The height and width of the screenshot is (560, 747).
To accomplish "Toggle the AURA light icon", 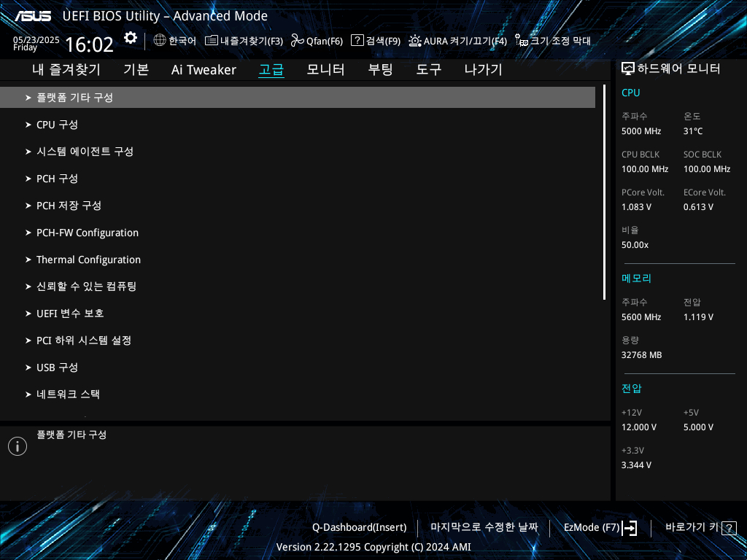I will (415, 41).
